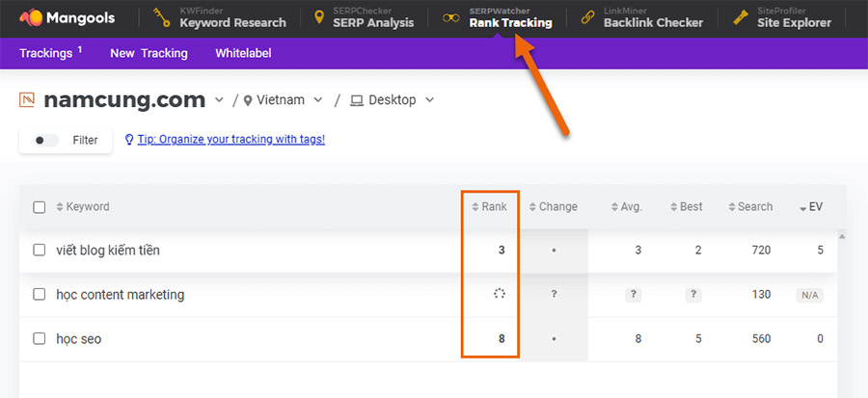Click keyword 'học seo'
Screen dimensions: 868x398
(79, 339)
